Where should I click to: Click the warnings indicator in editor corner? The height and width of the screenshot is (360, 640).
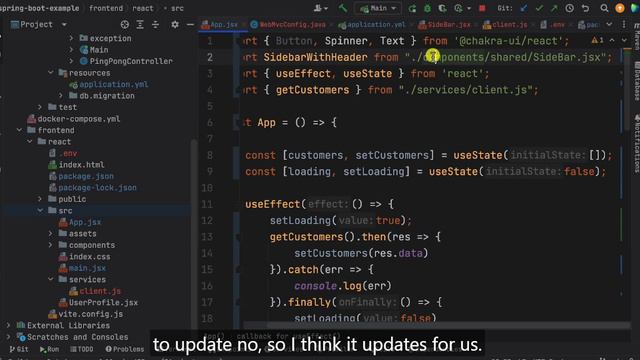coord(598,40)
